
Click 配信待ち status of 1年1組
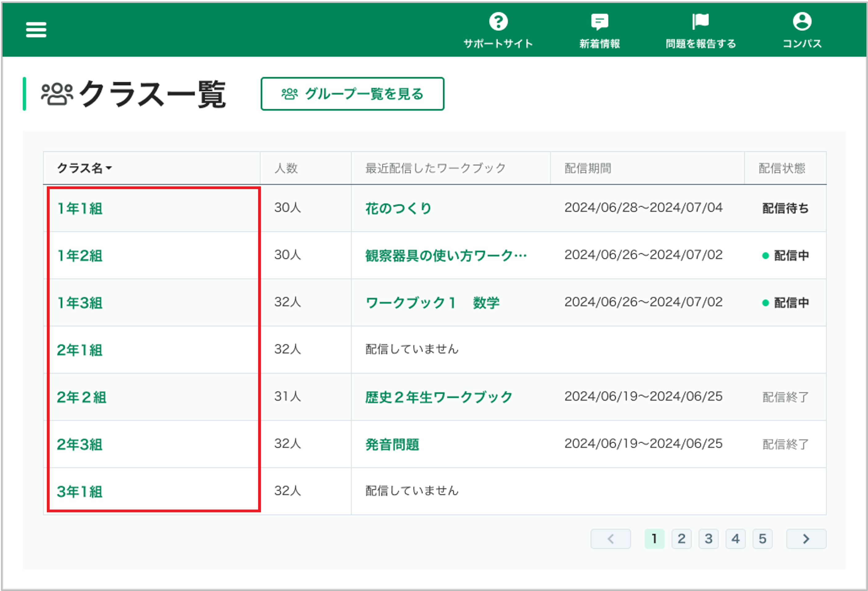pos(785,208)
